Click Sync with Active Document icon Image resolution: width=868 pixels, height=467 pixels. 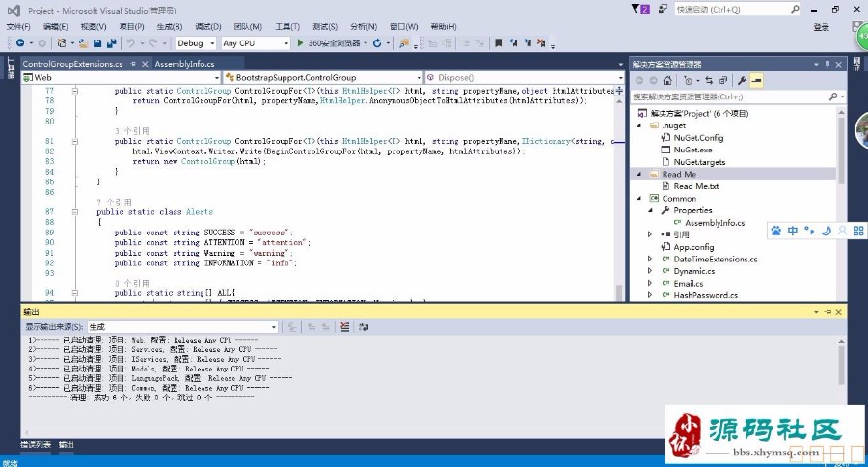pos(709,80)
